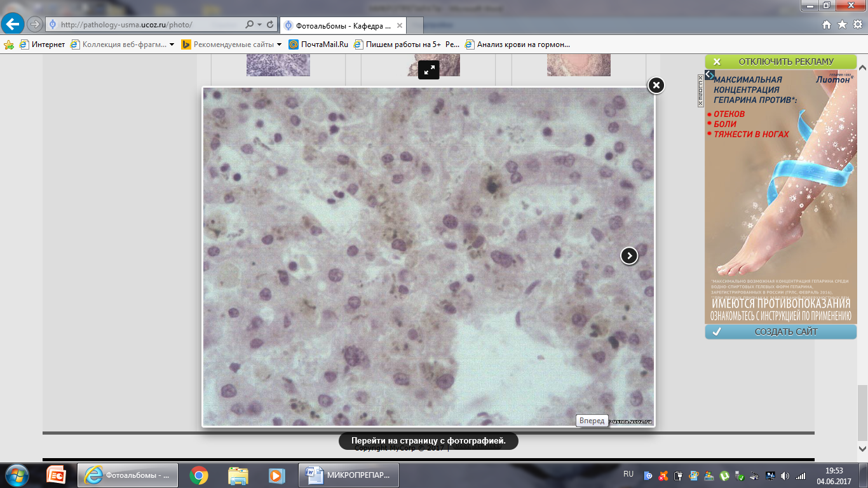
Task: Open the Интернет favorites link
Action: [x=43, y=44]
